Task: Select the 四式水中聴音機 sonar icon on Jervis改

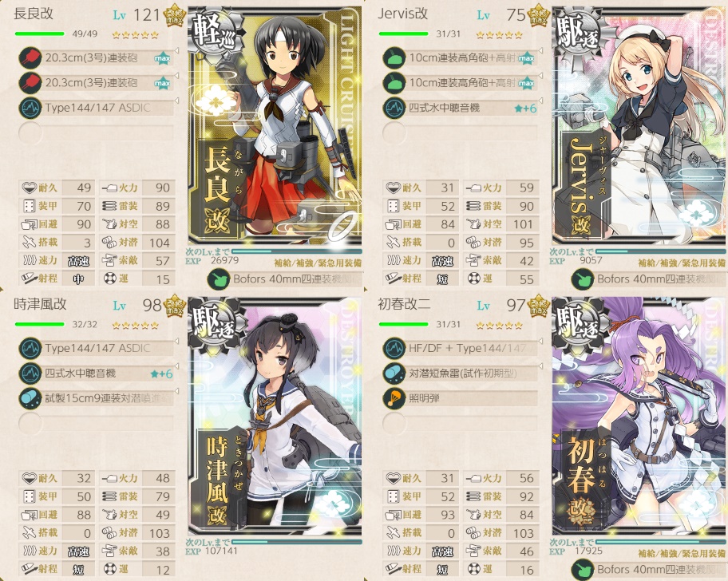Action: tap(394, 108)
